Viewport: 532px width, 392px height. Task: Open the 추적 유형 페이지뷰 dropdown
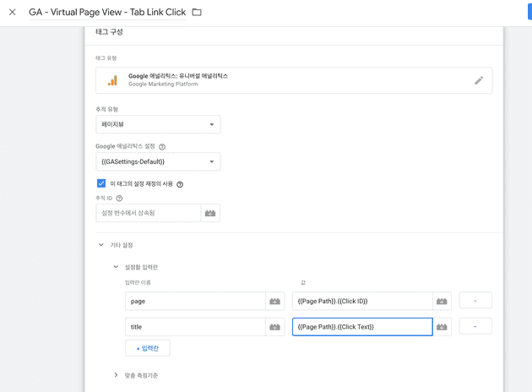click(158, 124)
